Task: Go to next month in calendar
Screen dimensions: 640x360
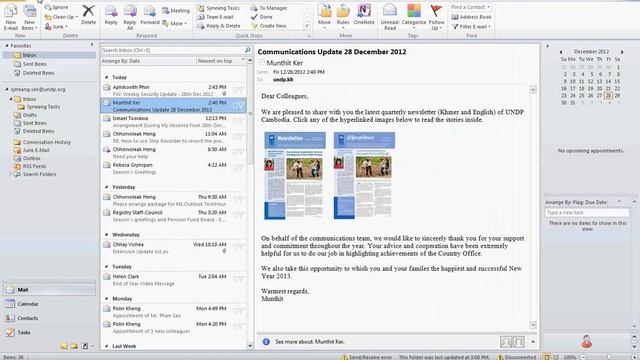Action: (x=622, y=52)
